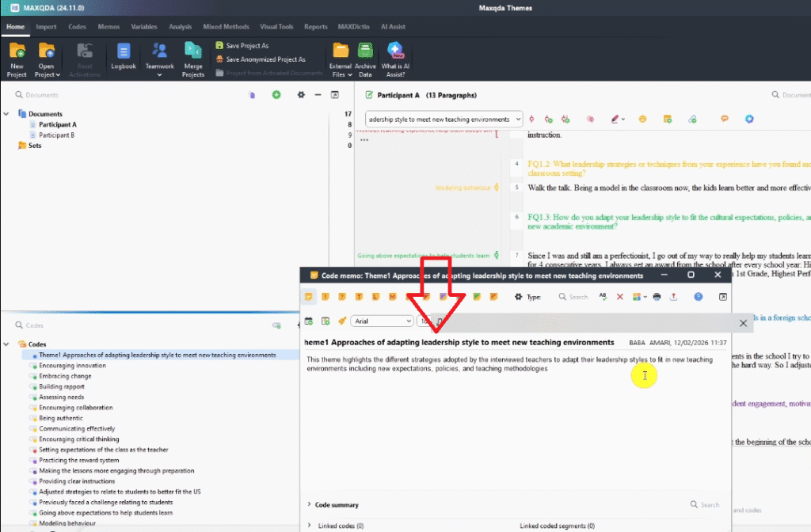Select the 'Encouraging innovation' code
The image size is (811, 532).
point(72,366)
